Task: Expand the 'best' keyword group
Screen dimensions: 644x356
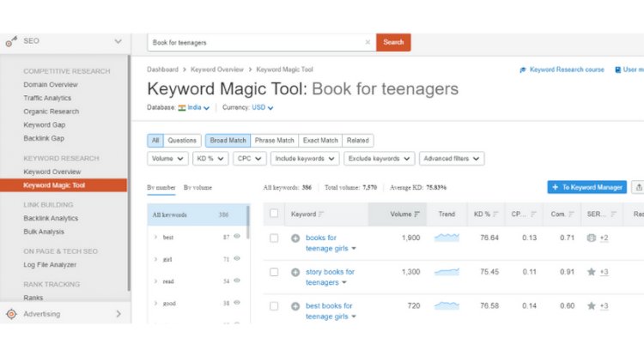Action: 155,237
